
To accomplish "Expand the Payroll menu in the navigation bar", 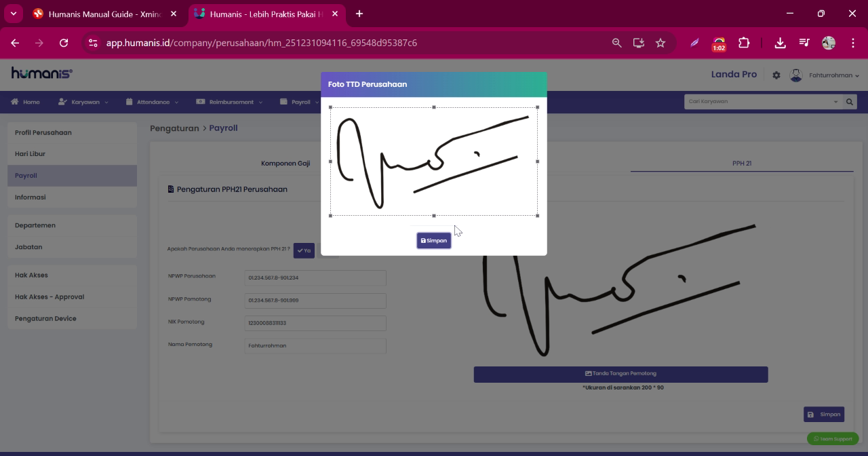I will 299,102.
